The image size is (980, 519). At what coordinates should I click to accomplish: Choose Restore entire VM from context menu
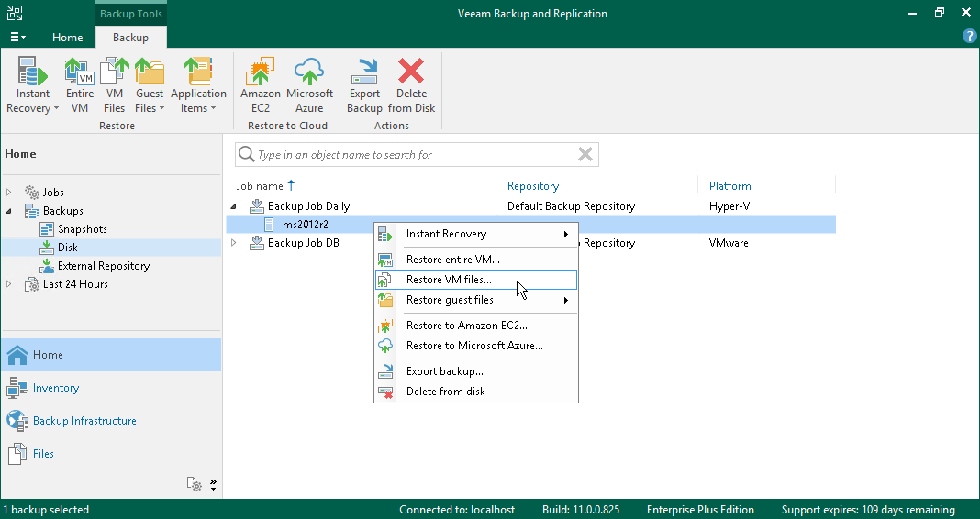point(475,259)
